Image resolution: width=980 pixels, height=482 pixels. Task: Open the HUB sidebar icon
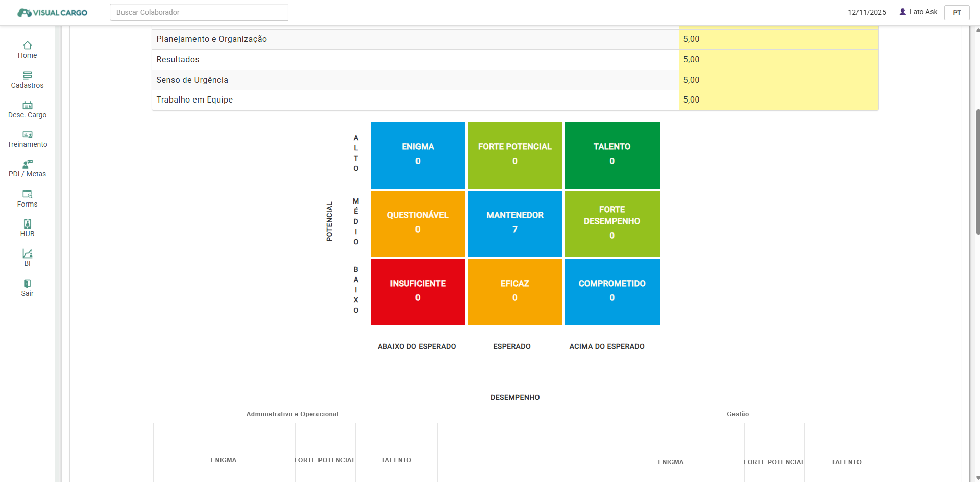(28, 224)
